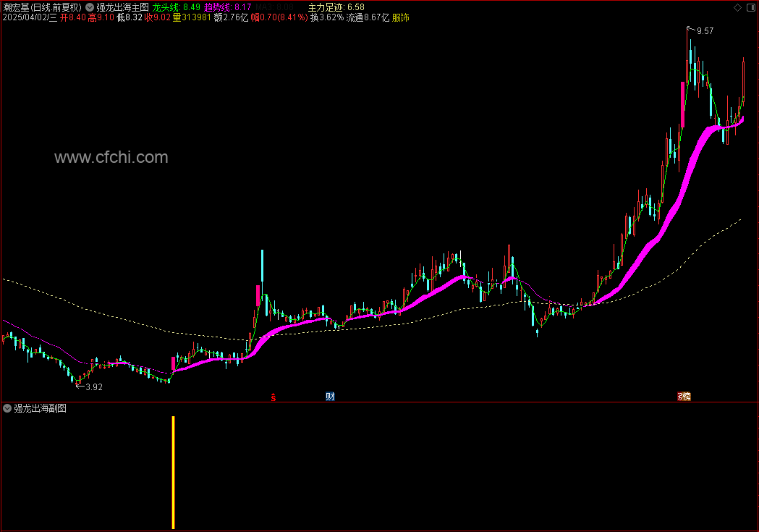Viewport: 759px width, 532px height.
Task: Click the 龙头线: 8.49 value
Action: pyautogui.click(x=177, y=7)
